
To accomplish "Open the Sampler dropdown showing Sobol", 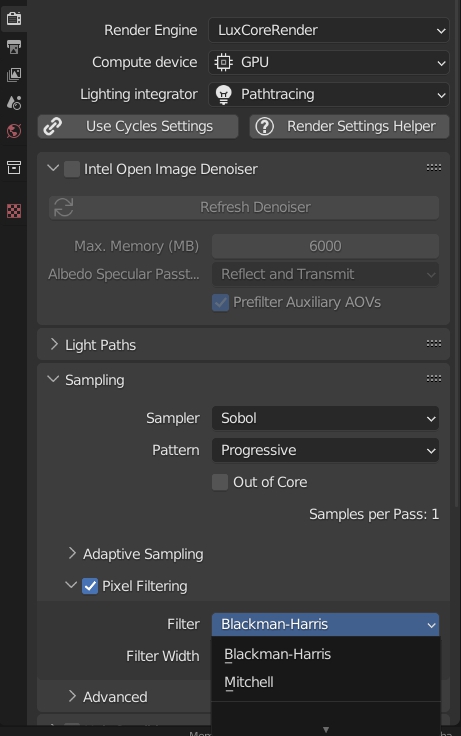I will tap(325, 418).
